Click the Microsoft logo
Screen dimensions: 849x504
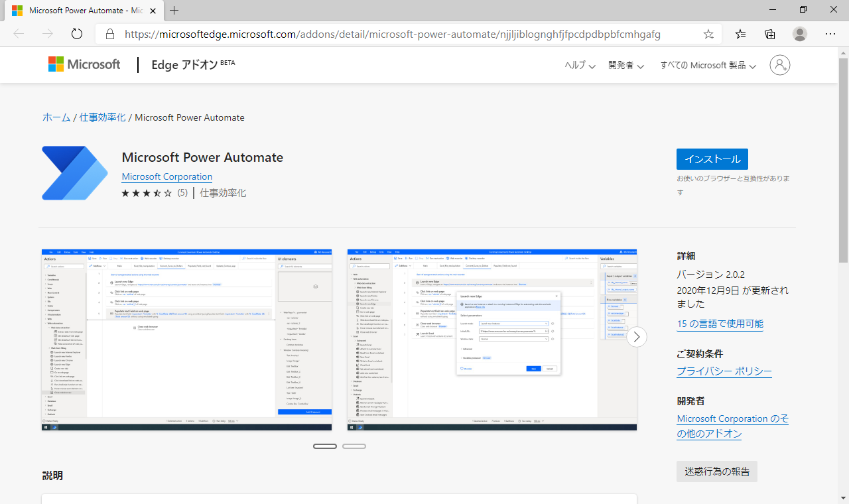click(x=84, y=64)
